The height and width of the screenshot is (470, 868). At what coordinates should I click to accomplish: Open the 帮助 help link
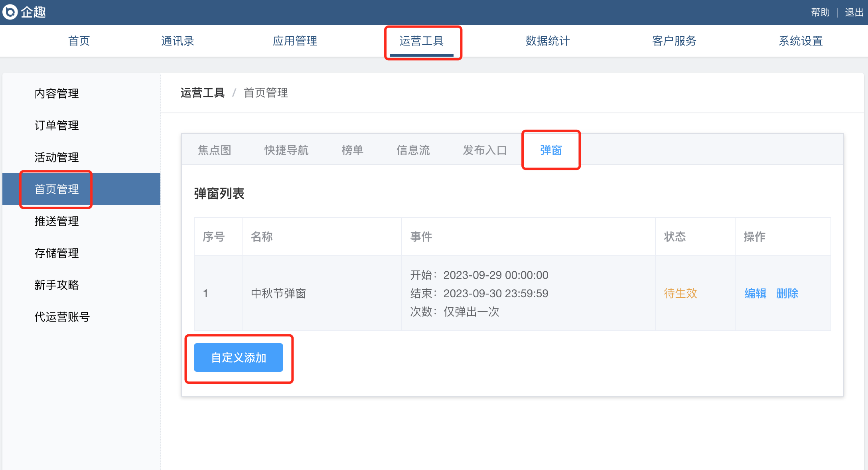(x=820, y=12)
